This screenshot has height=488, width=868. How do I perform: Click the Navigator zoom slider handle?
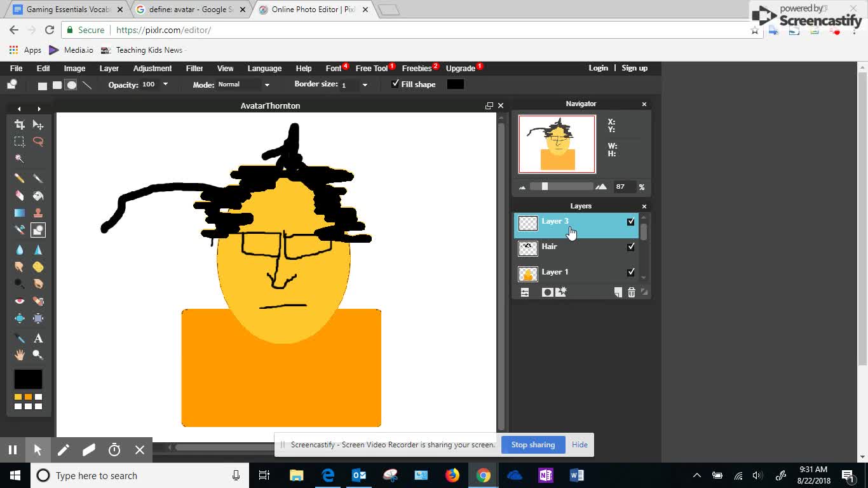pos(545,186)
